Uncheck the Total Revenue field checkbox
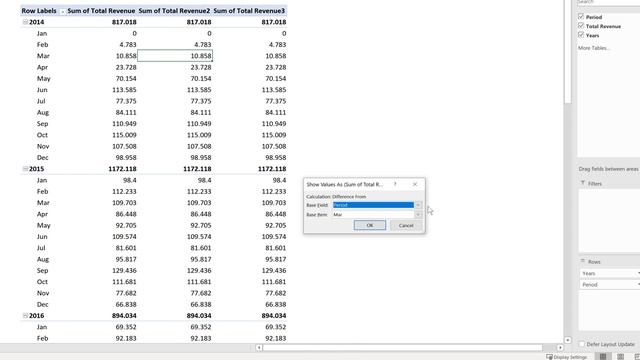640x360 pixels. [581, 26]
